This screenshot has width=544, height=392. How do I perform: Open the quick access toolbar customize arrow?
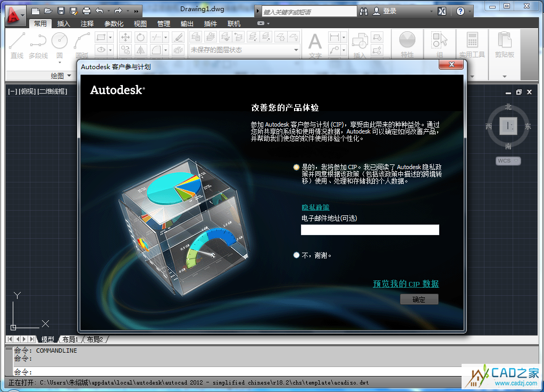pos(136,11)
